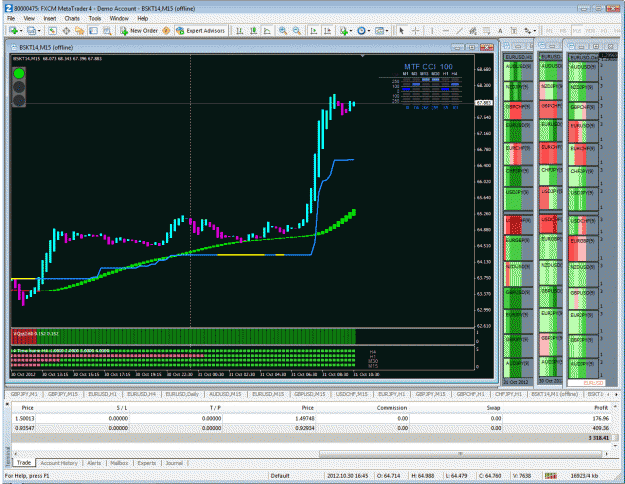625x484 pixels.
Task: Click the green traffic light indicator
Action: (x=19, y=73)
